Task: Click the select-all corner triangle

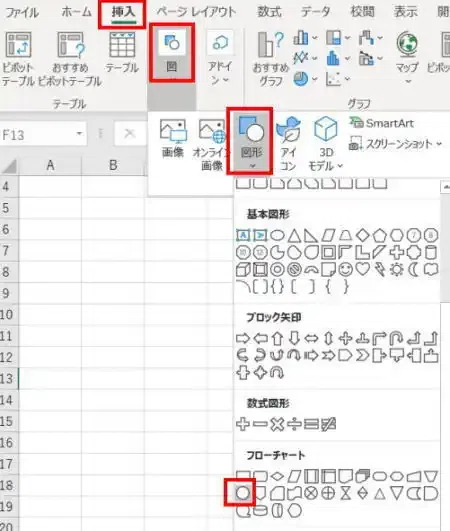Action: pyautogui.click(x=9, y=166)
